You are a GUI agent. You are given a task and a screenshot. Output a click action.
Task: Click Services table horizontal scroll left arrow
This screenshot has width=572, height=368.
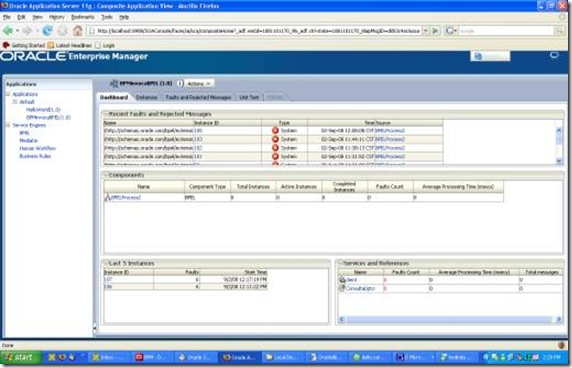tap(341, 319)
